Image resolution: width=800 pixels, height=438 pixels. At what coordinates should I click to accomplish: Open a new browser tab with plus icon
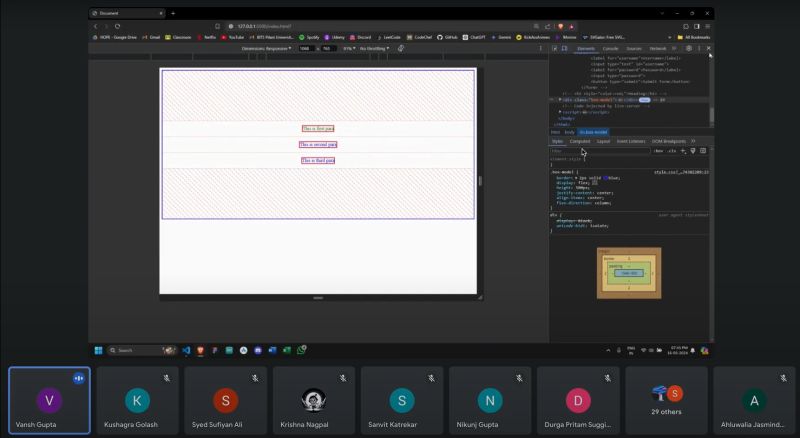(173, 13)
